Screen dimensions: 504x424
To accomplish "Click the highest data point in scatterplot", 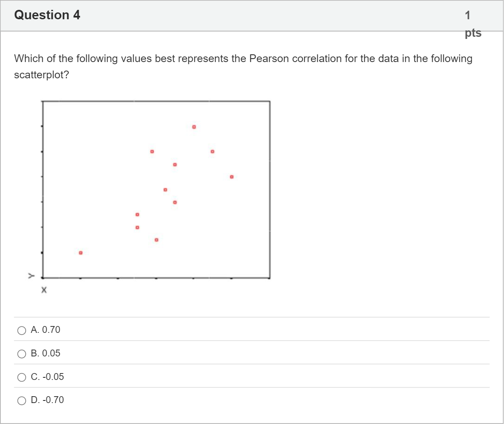I will 194,126.
